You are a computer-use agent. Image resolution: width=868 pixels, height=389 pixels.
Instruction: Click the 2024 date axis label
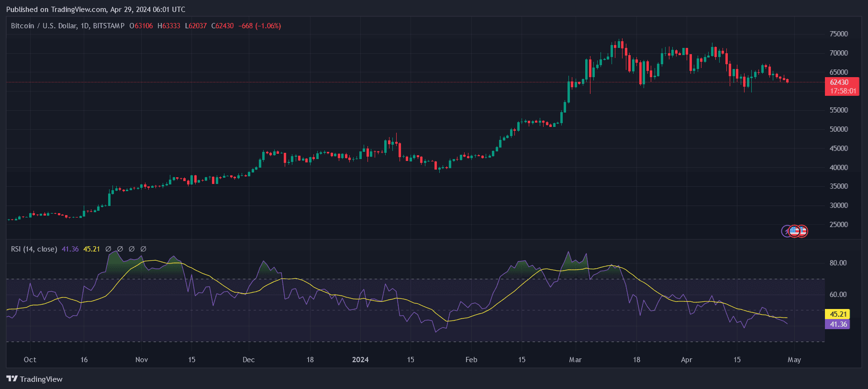click(x=360, y=360)
